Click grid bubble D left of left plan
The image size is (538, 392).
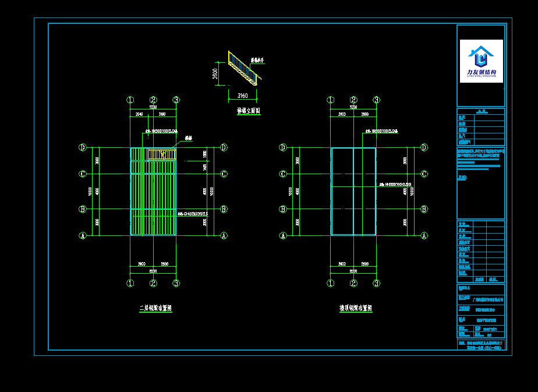(x=83, y=147)
